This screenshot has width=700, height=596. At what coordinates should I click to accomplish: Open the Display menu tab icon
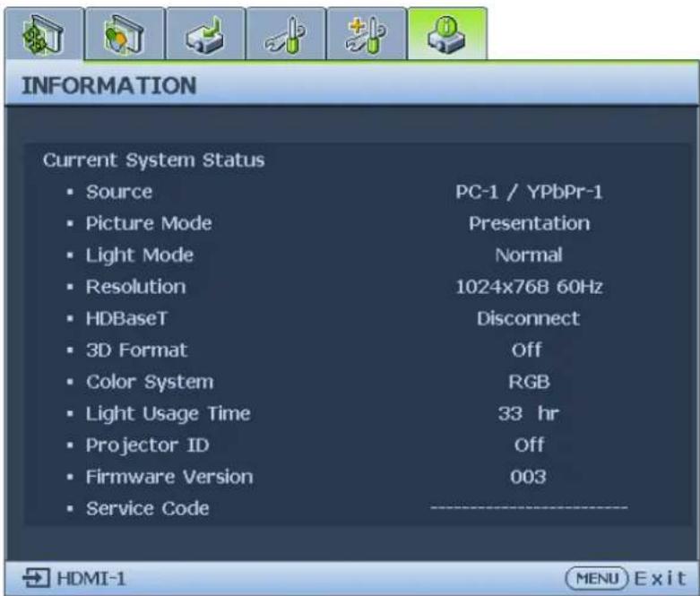44,34
